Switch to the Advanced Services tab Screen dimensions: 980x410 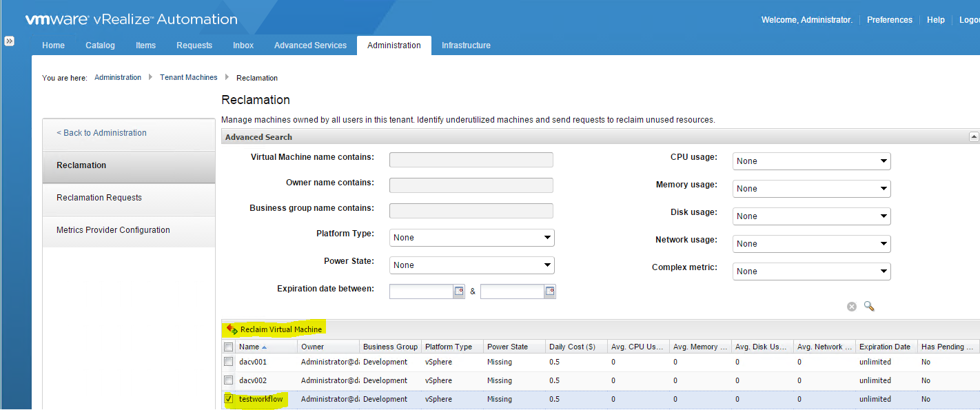coord(310,45)
